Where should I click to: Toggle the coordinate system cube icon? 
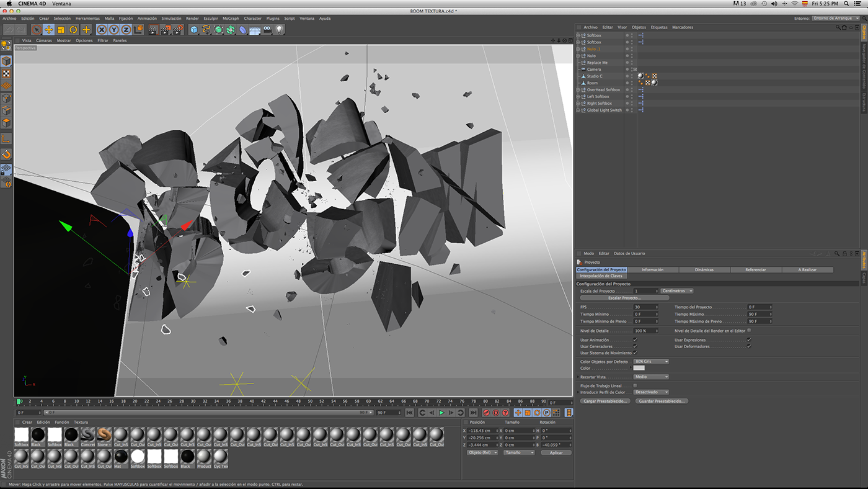(x=138, y=30)
